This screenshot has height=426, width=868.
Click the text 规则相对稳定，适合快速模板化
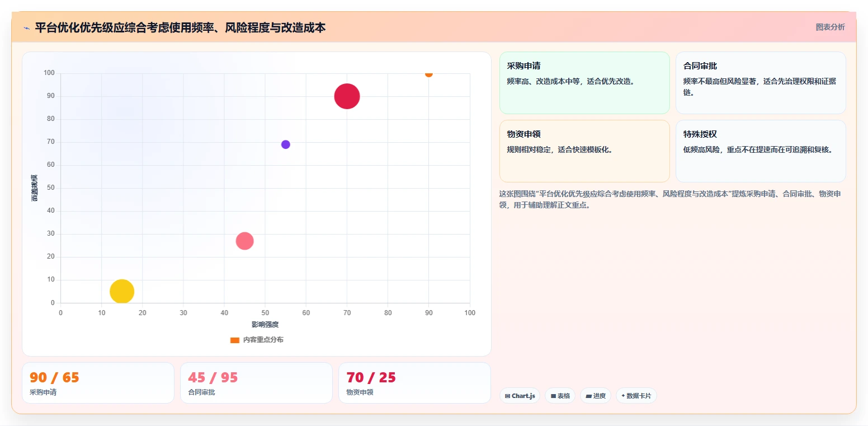click(x=560, y=149)
